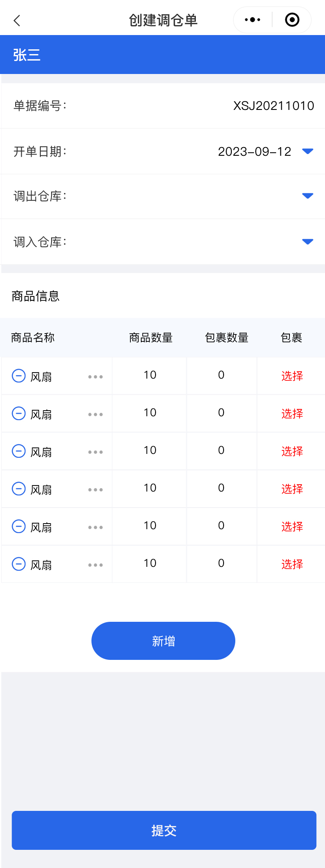This screenshot has width=325, height=868.
Task: Click minus icon on third 风扇 row
Action: [x=19, y=451]
